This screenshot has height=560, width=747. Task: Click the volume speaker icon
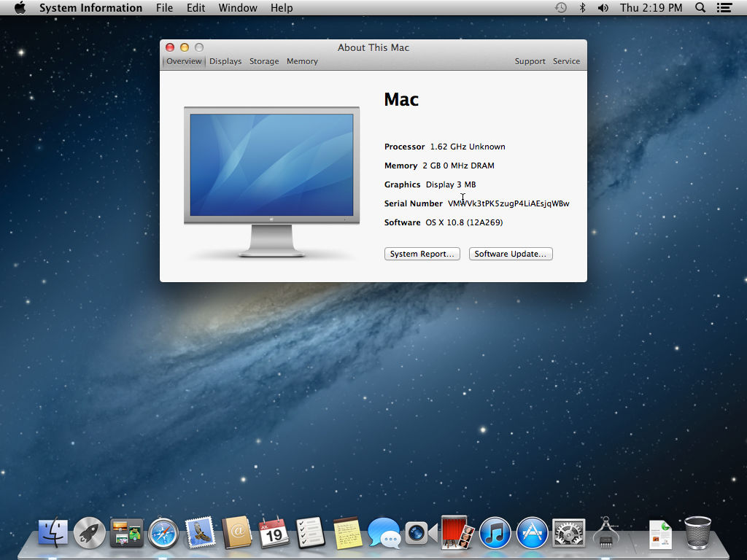pyautogui.click(x=603, y=7)
